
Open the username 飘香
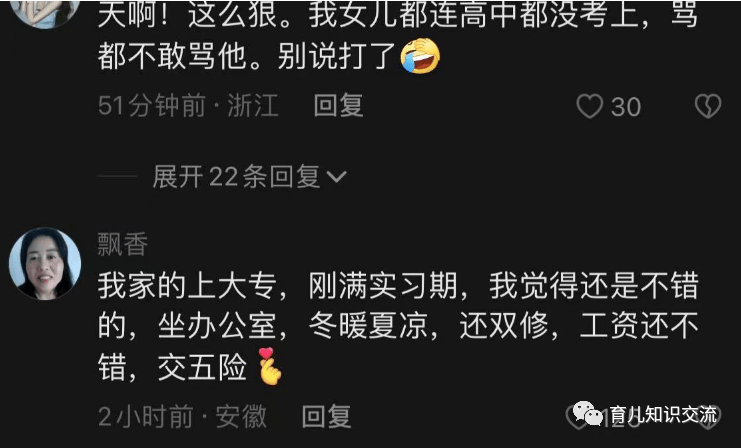coord(122,244)
